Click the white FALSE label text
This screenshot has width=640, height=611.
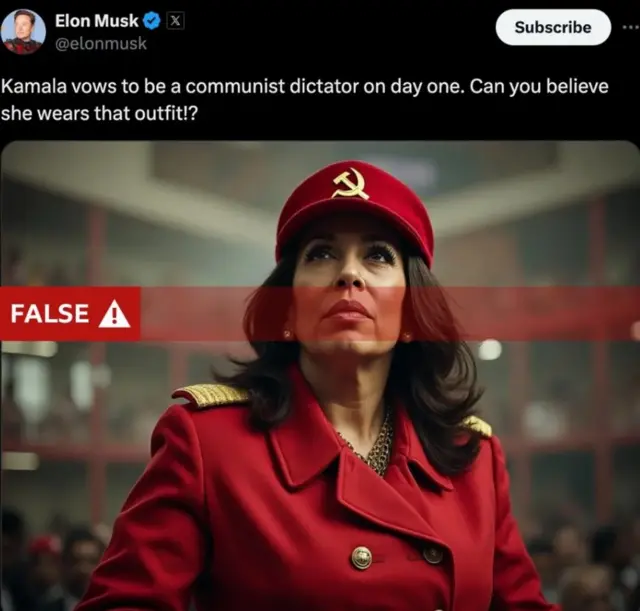49,313
